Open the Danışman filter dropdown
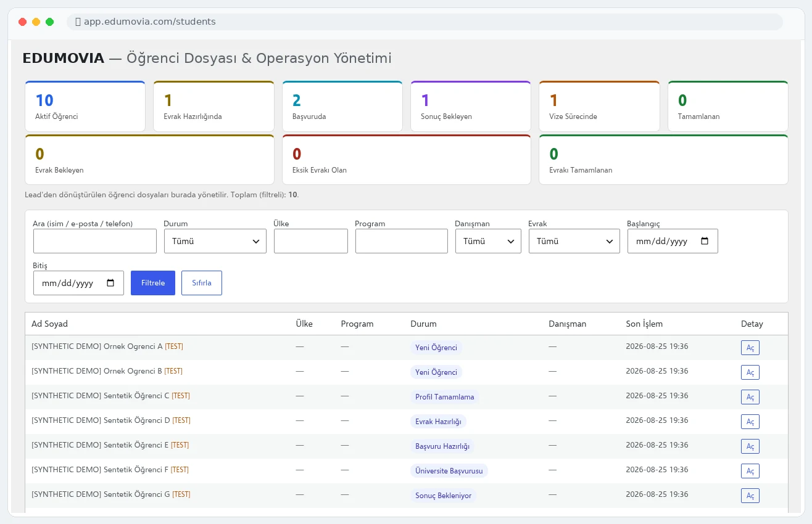The height and width of the screenshot is (524, 812). pyautogui.click(x=488, y=241)
